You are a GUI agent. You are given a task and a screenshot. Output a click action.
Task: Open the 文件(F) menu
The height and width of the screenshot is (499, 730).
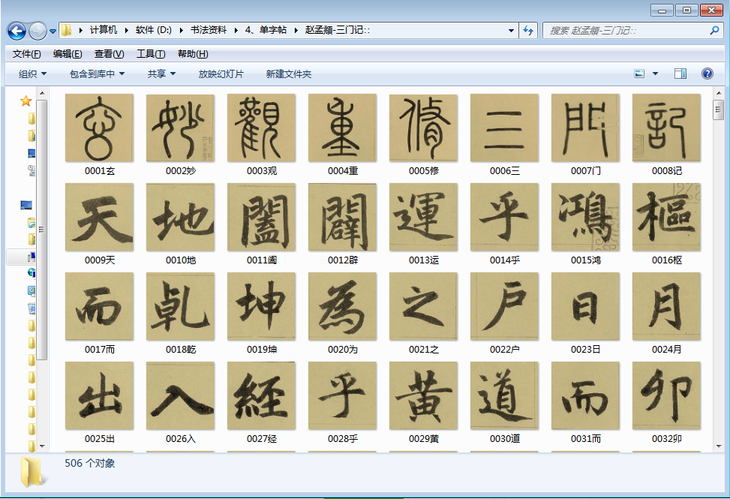pyautogui.click(x=26, y=54)
